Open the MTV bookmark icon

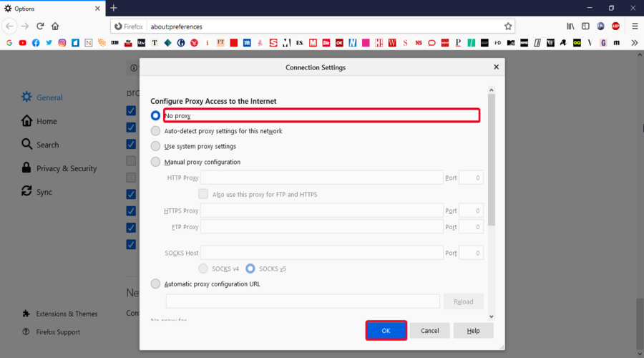[511, 43]
